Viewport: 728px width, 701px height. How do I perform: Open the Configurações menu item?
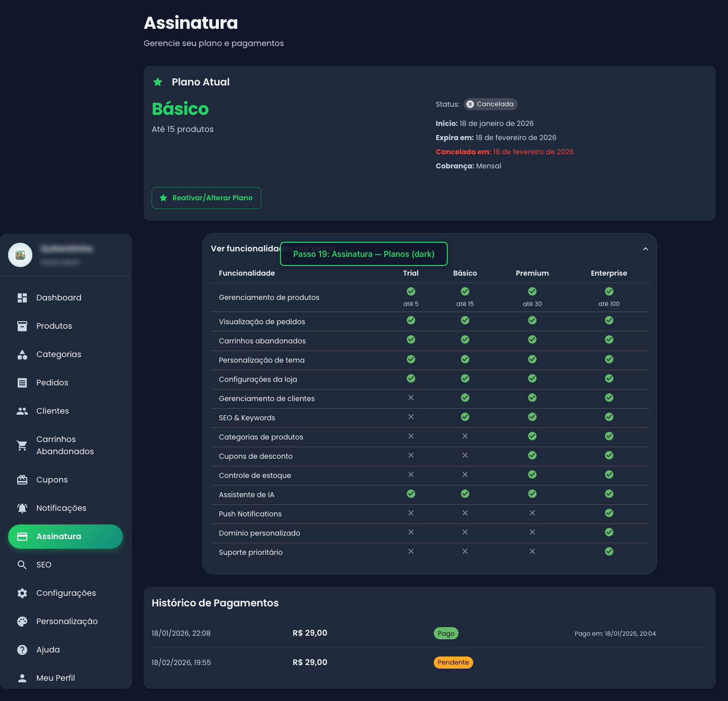tap(66, 593)
